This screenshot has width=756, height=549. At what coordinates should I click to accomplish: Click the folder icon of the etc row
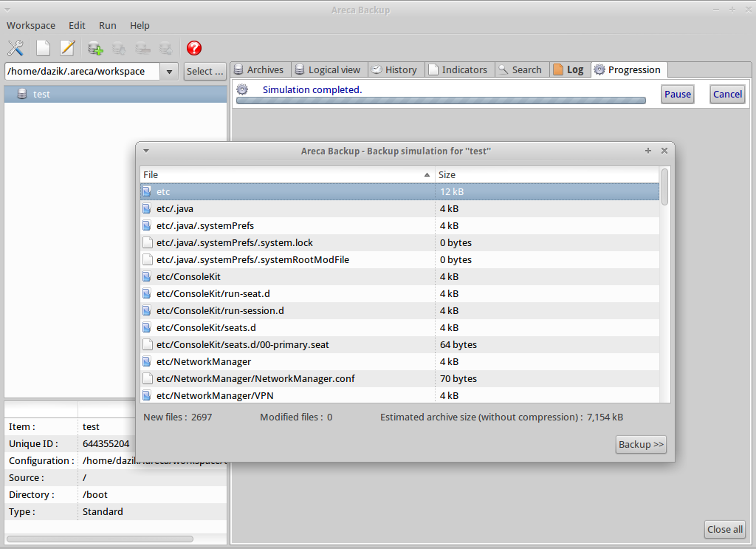tap(147, 191)
